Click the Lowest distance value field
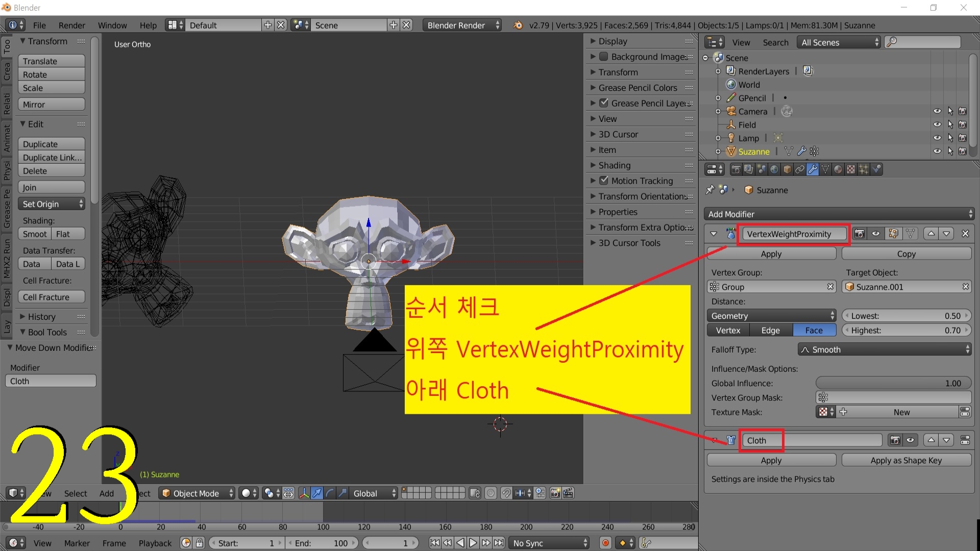 pos(906,316)
